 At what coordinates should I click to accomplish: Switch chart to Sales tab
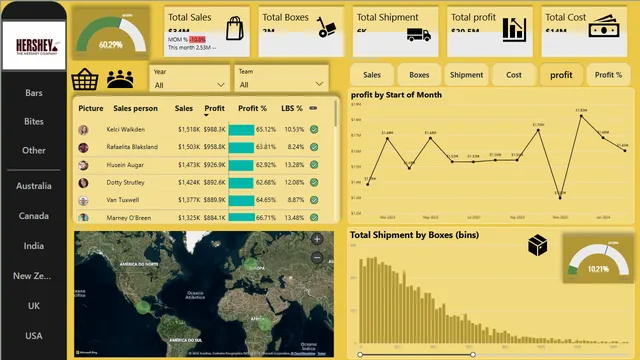[372, 75]
